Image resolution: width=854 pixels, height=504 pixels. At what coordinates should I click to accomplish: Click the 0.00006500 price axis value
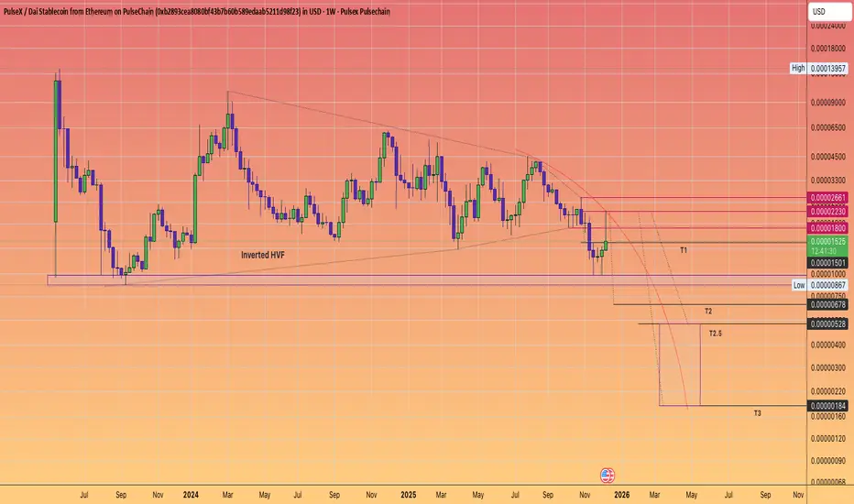click(x=827, y=128)
